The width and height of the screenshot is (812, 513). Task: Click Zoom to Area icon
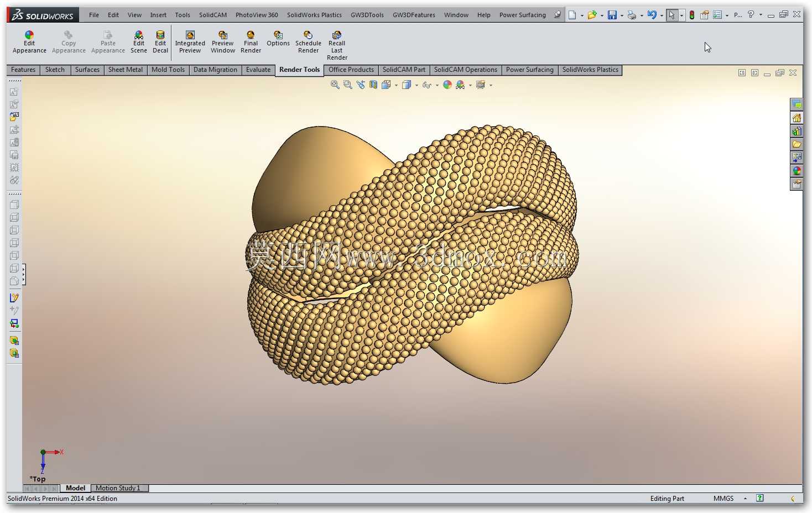tap(348, 85)
